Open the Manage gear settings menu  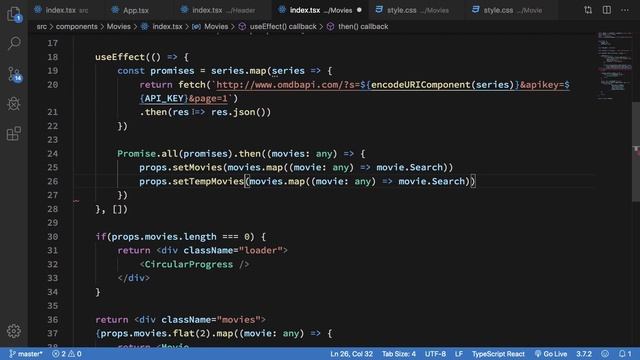[14, 331]
